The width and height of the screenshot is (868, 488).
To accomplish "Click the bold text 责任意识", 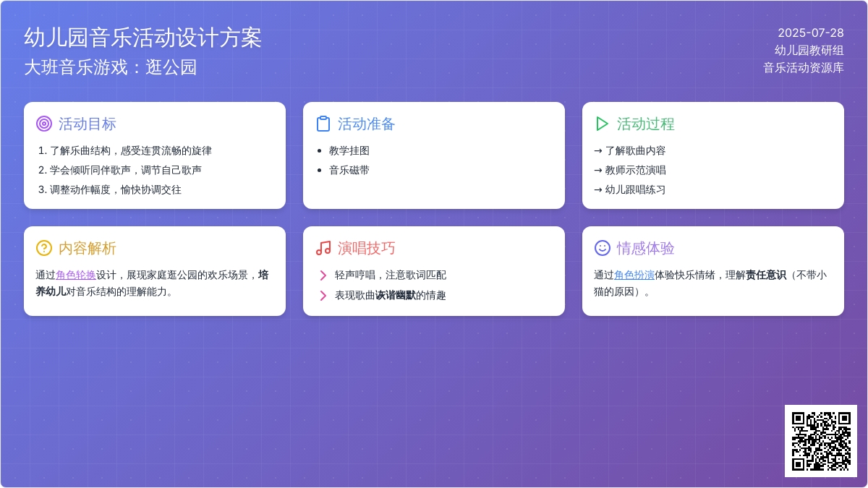I will coord(766,275).
